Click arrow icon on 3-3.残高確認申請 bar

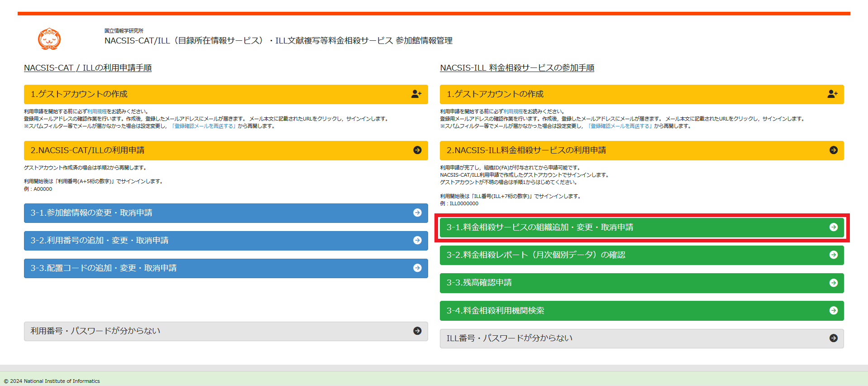point(834,283)
